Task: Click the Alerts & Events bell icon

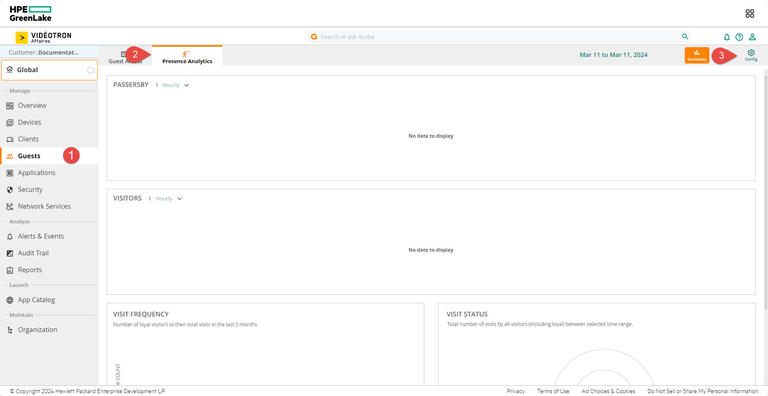Action: pyautogui.click(x=10, y=237)
